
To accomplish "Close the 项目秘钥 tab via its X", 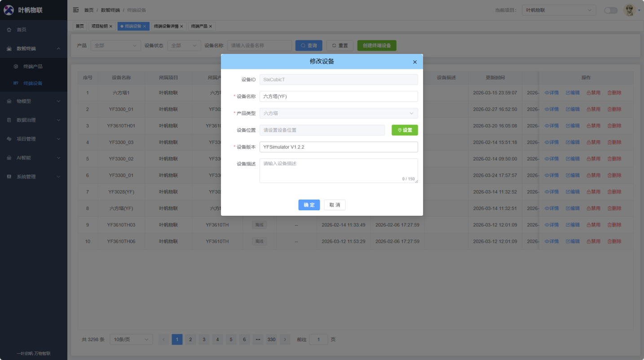I will 111,27.
